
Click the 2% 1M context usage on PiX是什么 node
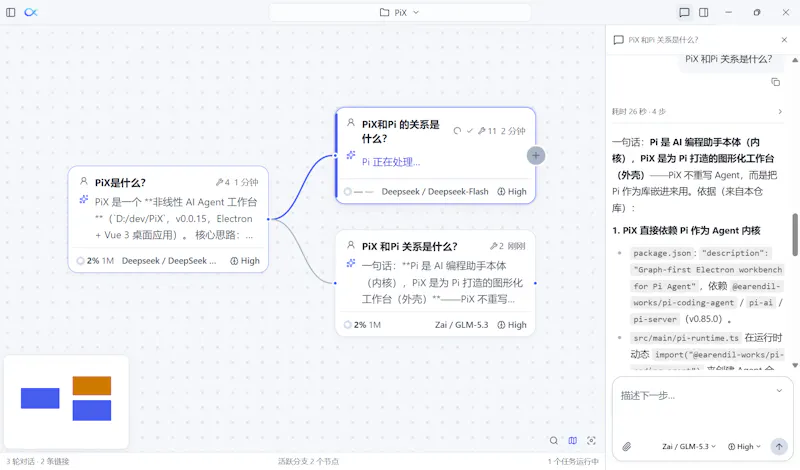point(95,261)
